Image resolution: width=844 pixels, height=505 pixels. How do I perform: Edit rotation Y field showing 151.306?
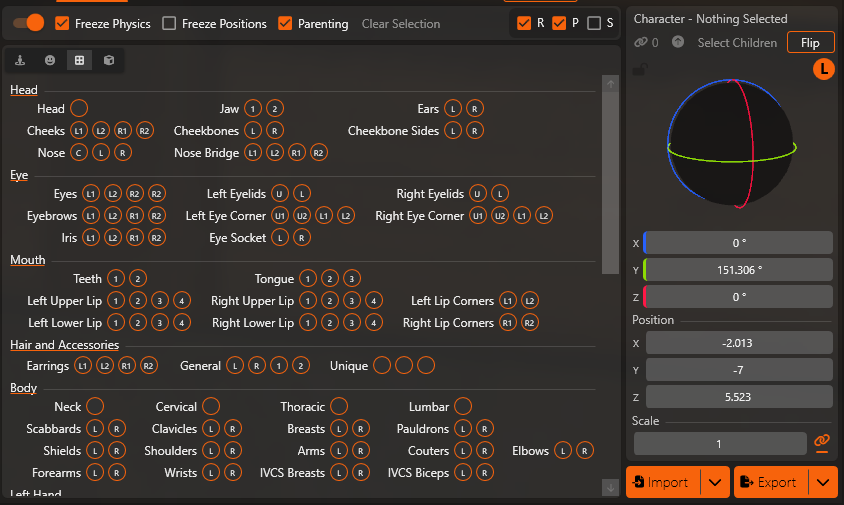click(738, 270)
